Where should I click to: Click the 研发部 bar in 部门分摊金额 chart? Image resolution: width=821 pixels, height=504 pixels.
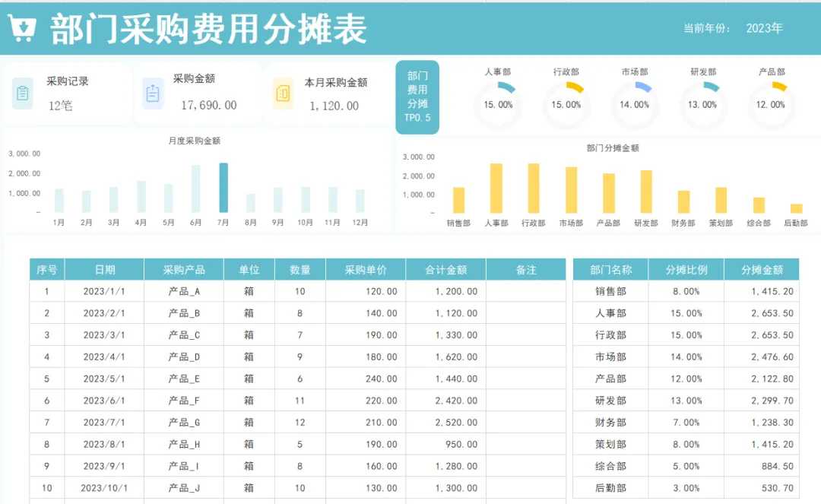pos(646,192)
